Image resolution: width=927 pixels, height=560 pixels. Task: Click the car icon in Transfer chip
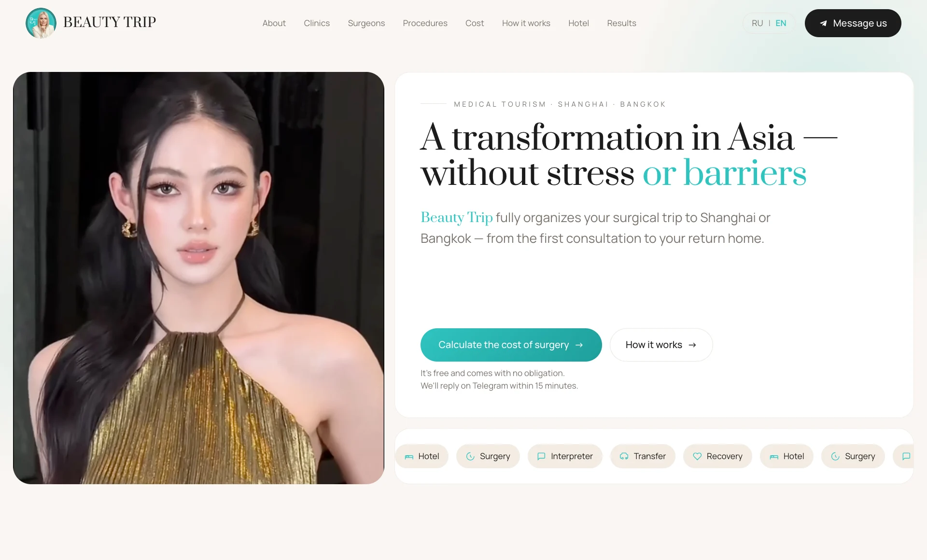point(624,457)
